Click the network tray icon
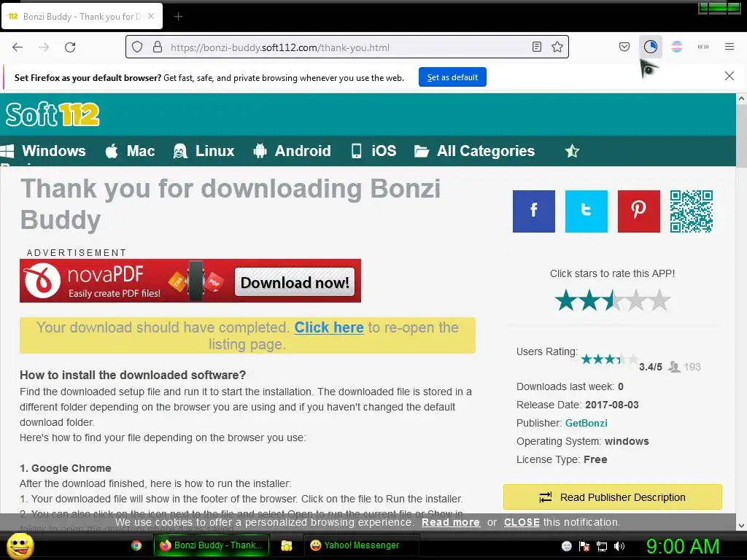Viewport: 747px width, 560px height. point(602,546)
